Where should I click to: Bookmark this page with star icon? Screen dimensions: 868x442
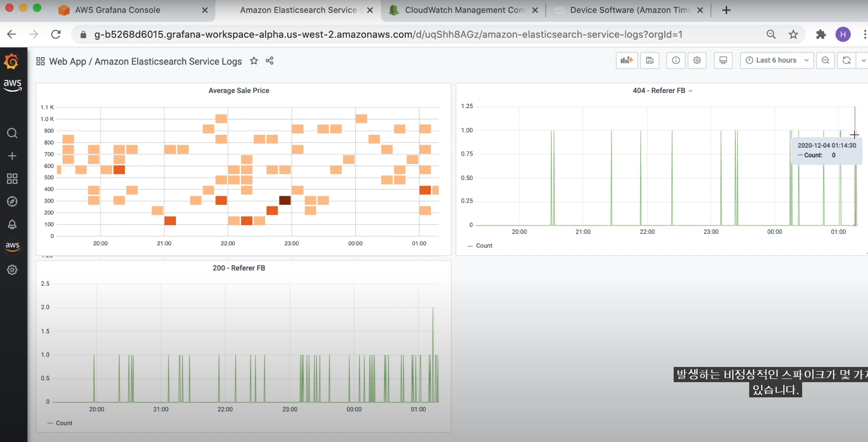[793, 34]
